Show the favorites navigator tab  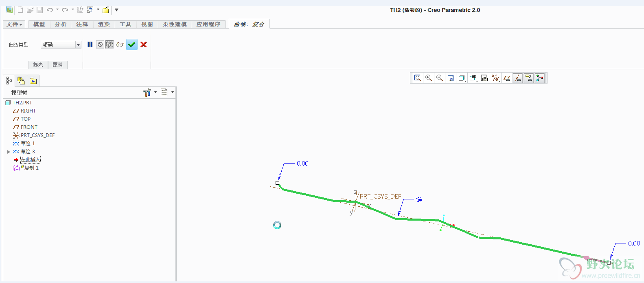[x=33, y=81]
